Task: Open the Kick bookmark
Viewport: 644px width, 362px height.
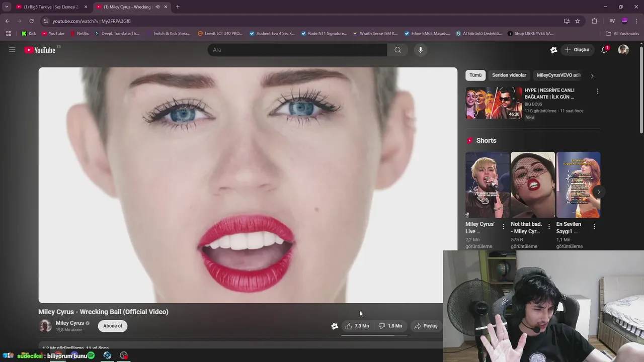Action: (29, 34)
